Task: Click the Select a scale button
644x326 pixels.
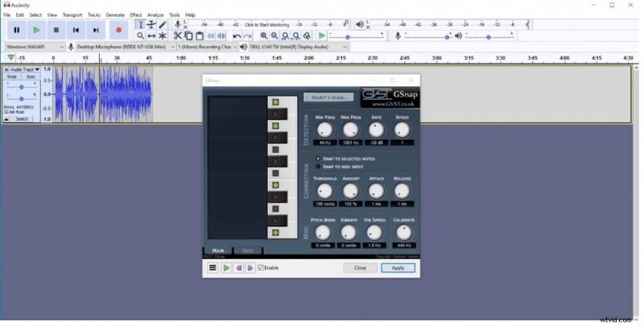Action: [329, 97]
